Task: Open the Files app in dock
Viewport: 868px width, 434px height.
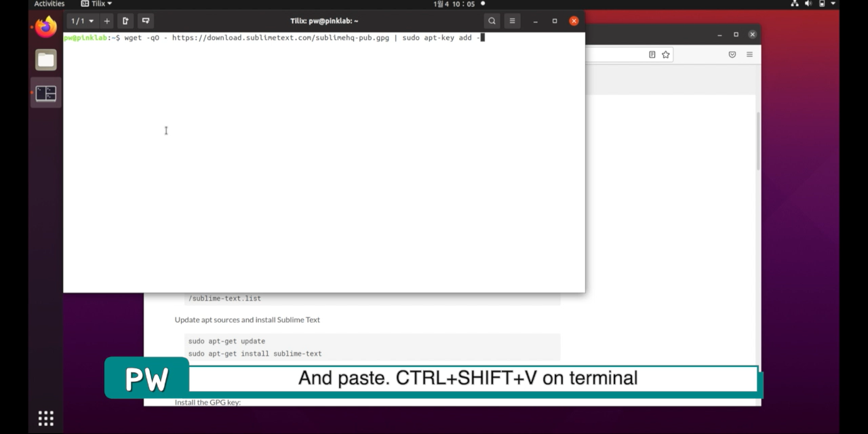Action: tap(46, 60)
